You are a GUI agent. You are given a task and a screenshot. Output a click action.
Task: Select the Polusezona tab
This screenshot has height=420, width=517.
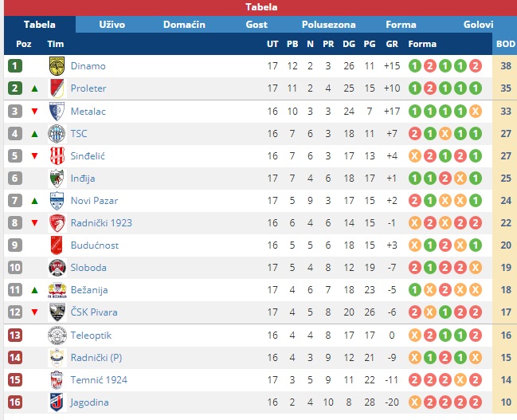coord(328,25)
